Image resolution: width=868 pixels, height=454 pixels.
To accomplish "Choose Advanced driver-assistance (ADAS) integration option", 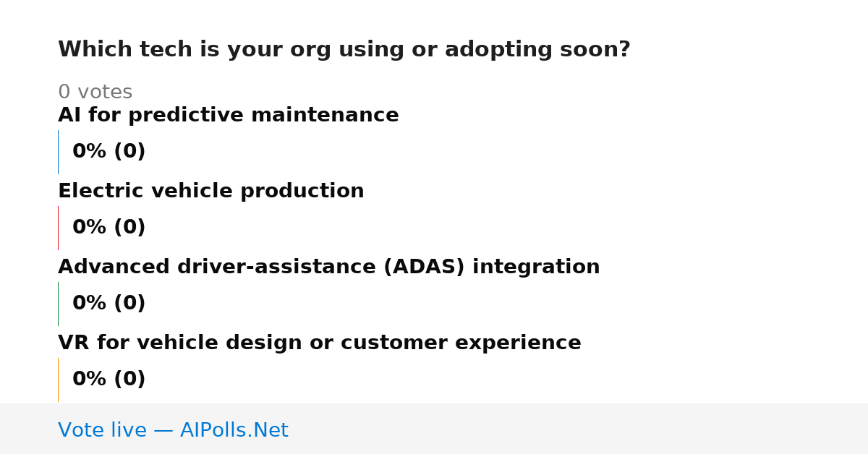I will coord(329,267).
